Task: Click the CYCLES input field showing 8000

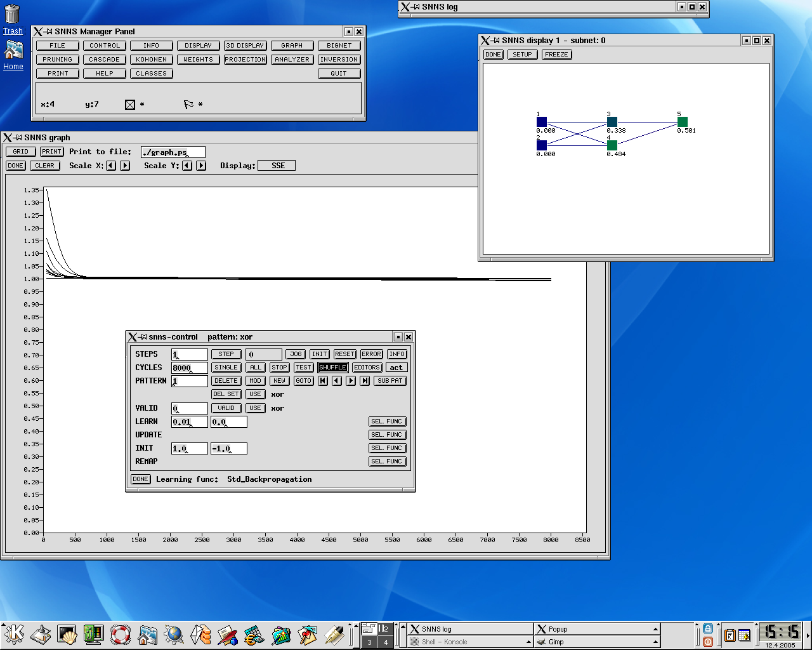Action: 190,368
